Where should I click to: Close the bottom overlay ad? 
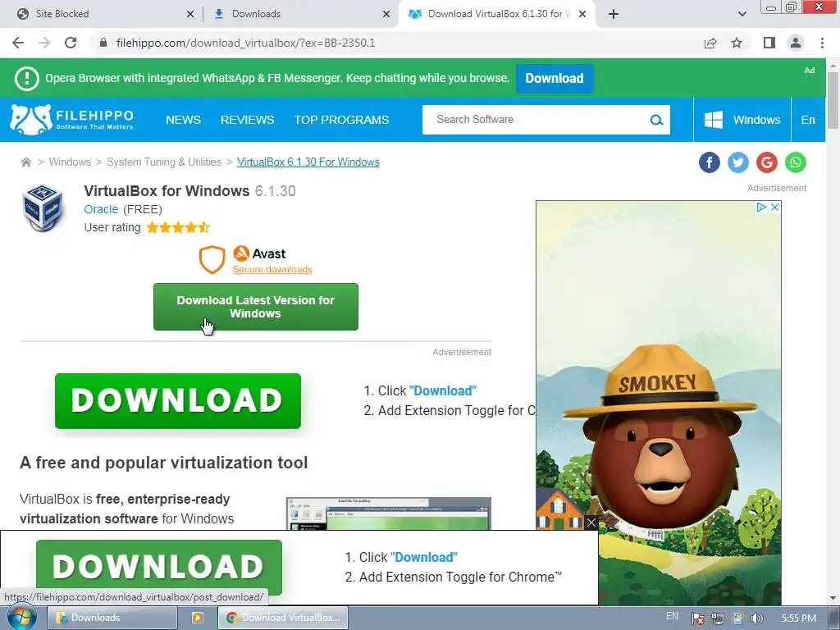tap(591, 523)
